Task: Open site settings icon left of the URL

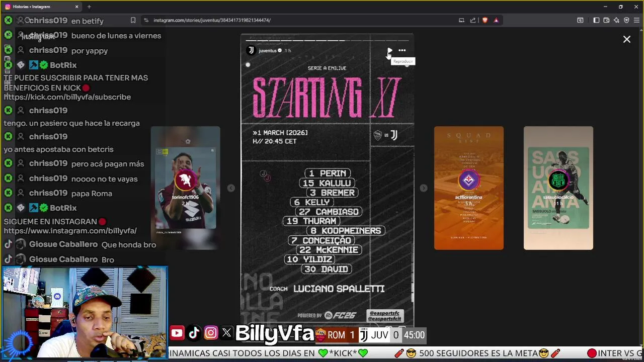Action: [x=146, y=20]
